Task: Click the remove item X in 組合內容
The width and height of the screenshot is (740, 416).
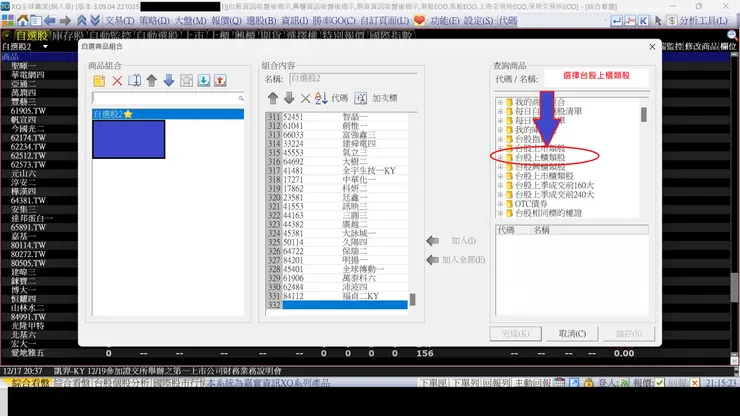Action: [305, 98]
